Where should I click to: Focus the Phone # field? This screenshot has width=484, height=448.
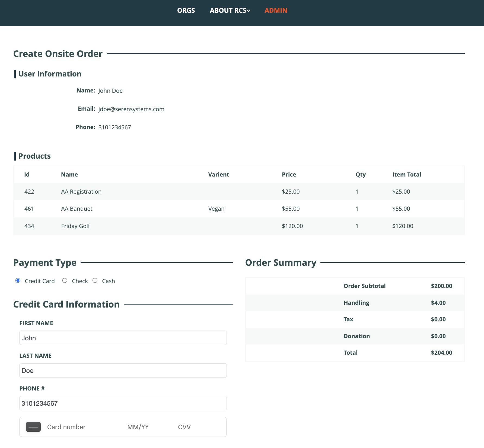click(x=123, y=403)
